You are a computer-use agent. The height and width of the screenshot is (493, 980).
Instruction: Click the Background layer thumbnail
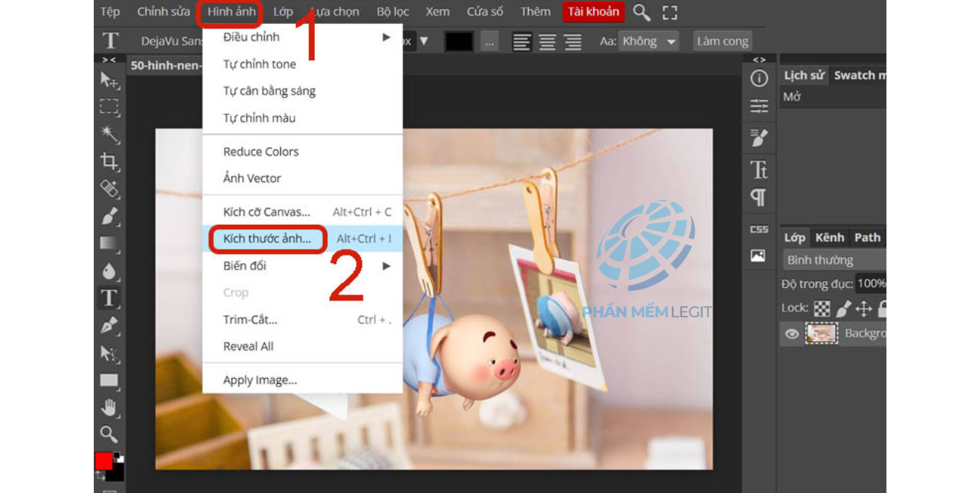tap(821, 334)
